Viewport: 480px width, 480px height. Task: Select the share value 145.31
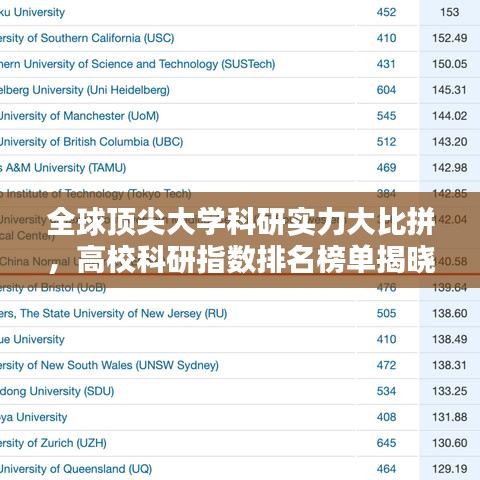tap(450, 90)
